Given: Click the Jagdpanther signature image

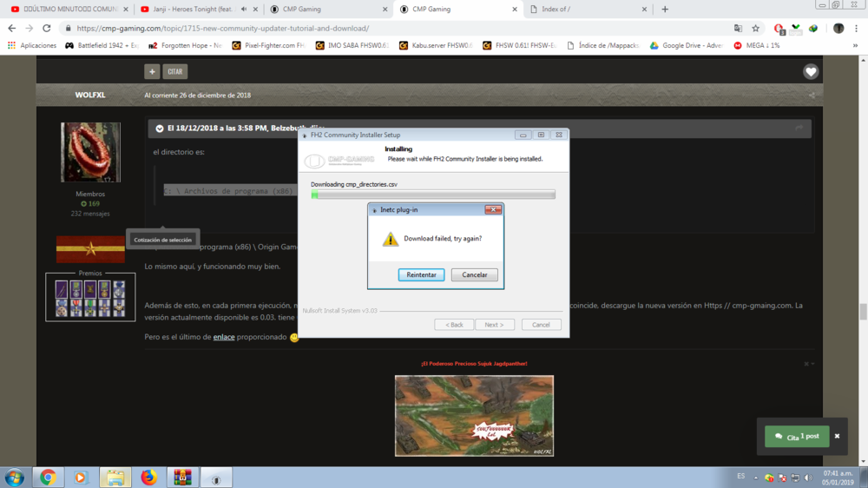Looking at the screenshot, I should tap(474, 416).
